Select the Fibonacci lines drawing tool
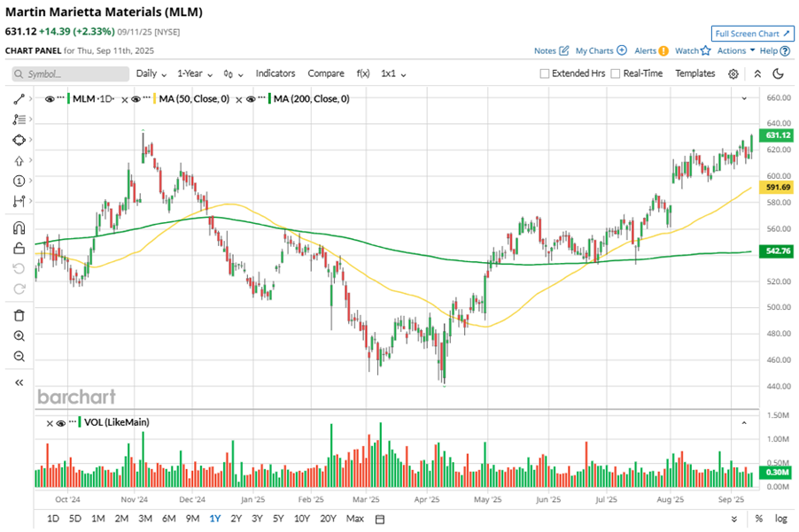The image size is (799, 532). coord(19,120)
